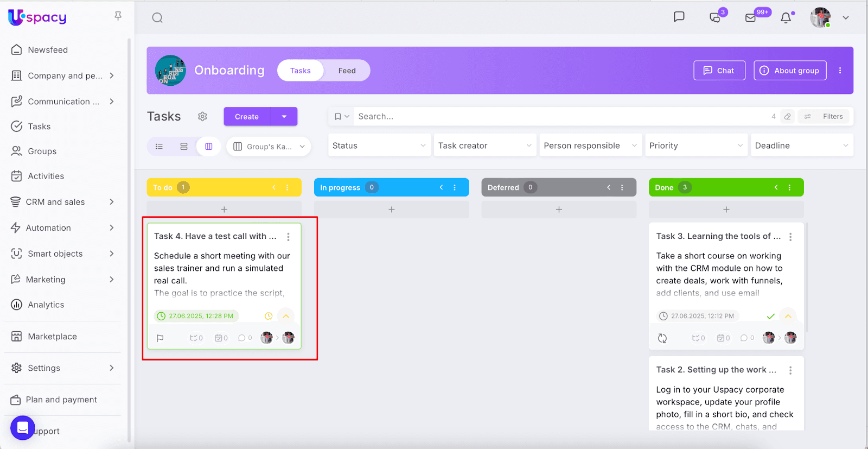Add a task to the To do column
The image size is (868, 449).
click(224, 210)
